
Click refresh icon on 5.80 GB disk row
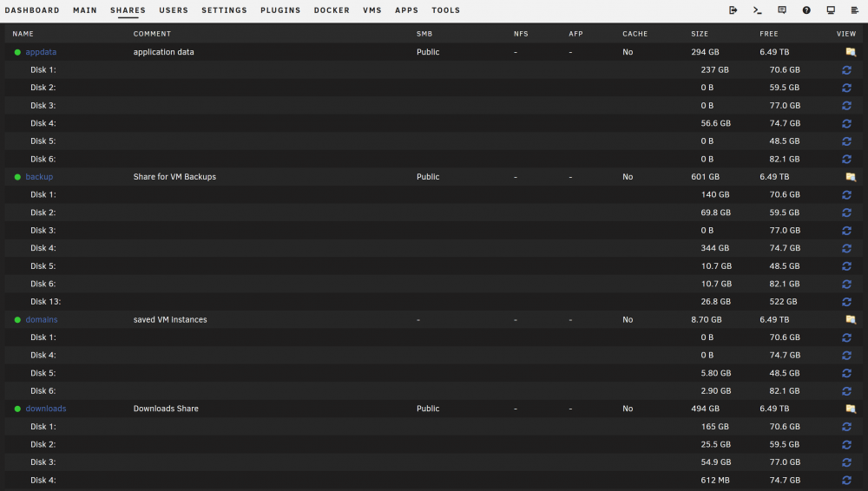click(846, 373)
